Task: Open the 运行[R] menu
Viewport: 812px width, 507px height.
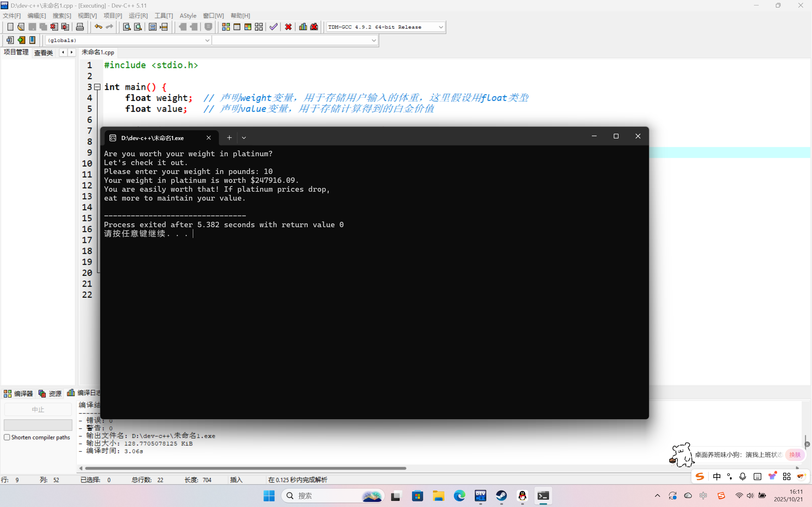Action: click(x=138, y=16)
